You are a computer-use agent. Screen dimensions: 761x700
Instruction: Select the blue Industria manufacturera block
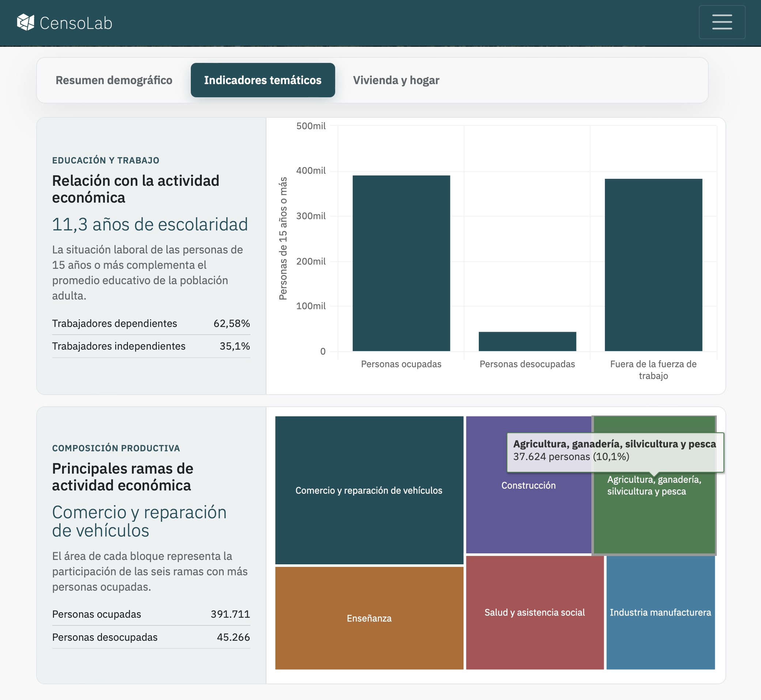coord(660,612)
